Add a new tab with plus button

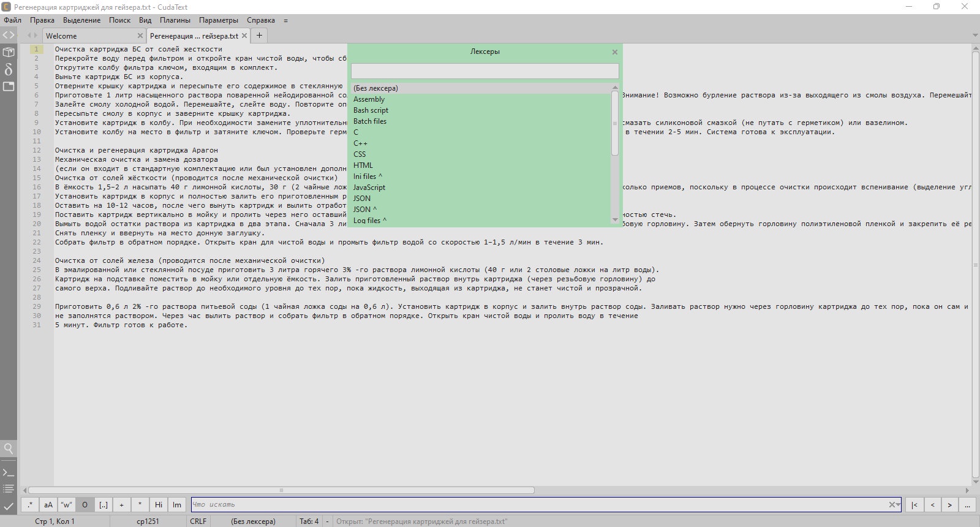[x=259, y=36]
